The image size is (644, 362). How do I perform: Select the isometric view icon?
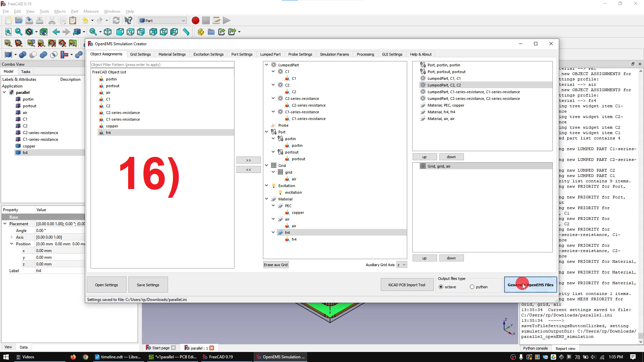(108, 32)
